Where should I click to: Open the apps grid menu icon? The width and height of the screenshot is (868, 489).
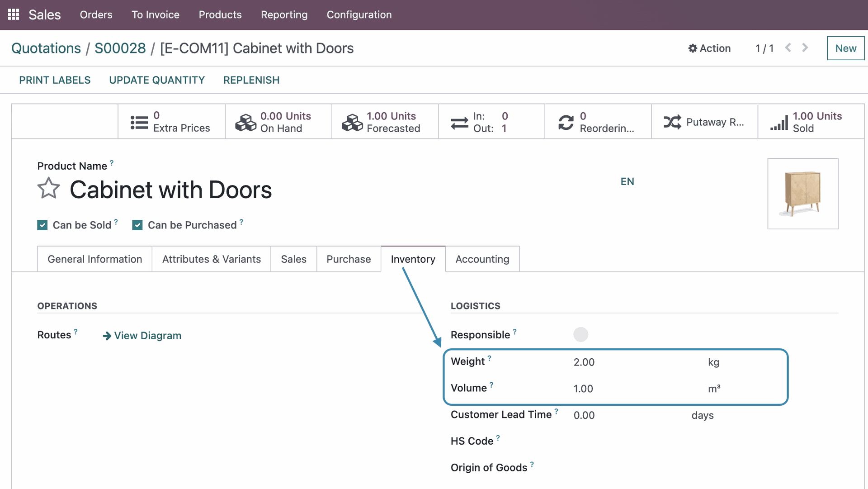pos(14,14)
